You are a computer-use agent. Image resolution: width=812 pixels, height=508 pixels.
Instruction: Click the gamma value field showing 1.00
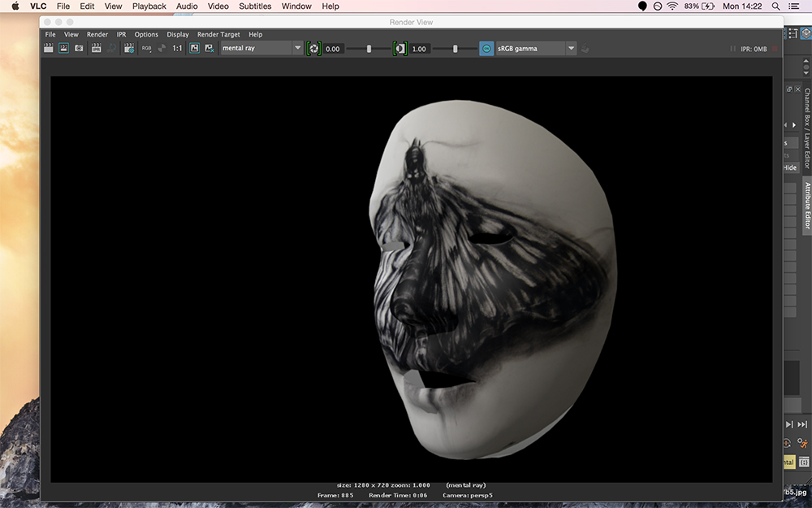(419, 49)
